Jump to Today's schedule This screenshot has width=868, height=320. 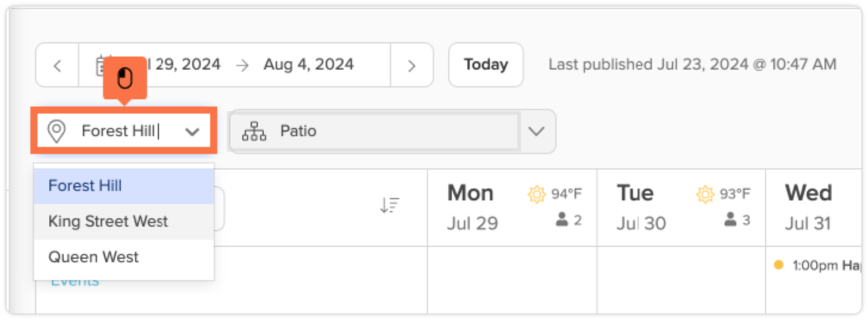tap(486, 65)
